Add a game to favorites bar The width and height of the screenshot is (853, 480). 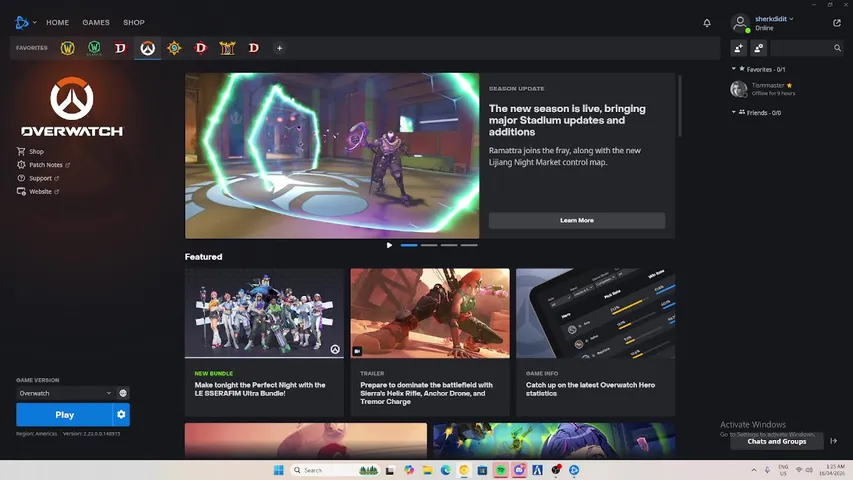pos(280,48)
